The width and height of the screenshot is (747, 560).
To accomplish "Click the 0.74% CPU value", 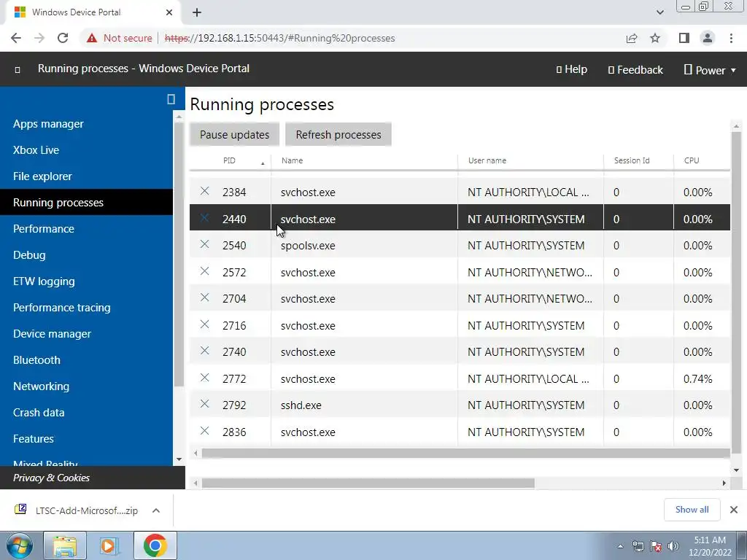I will click(x=698, y=379).
